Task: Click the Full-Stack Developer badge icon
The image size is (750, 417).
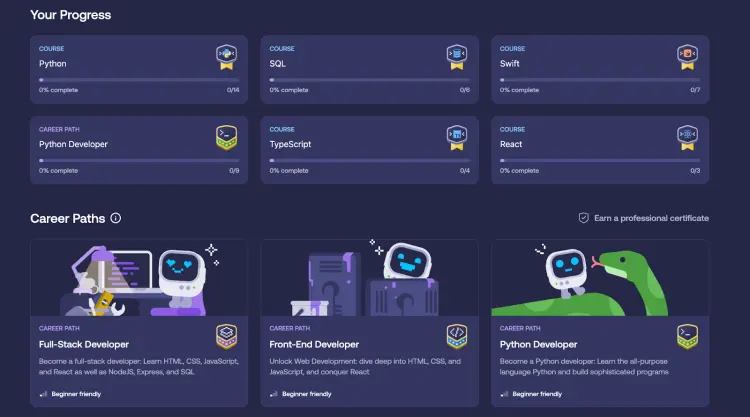Action: tap(226, 336)
